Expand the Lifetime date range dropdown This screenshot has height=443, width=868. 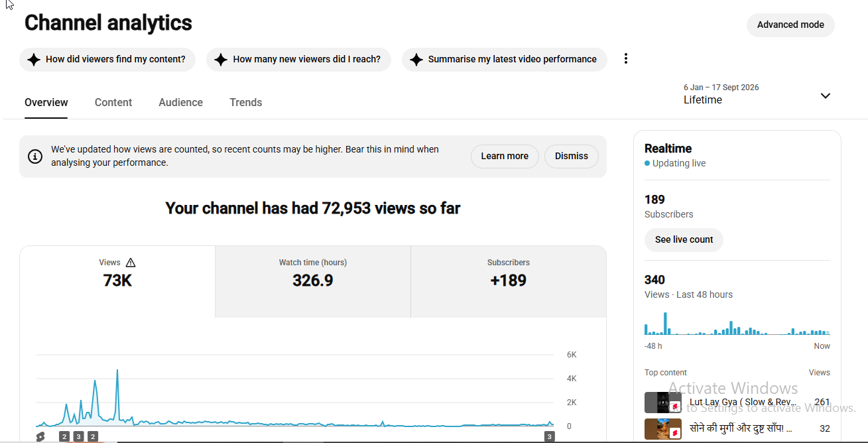(757, 95)
